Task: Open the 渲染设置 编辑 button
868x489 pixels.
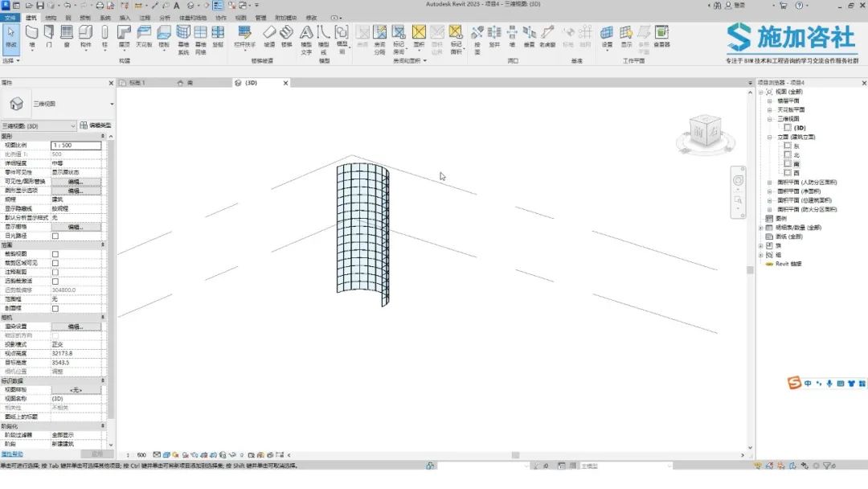Action: click(76, 327)
